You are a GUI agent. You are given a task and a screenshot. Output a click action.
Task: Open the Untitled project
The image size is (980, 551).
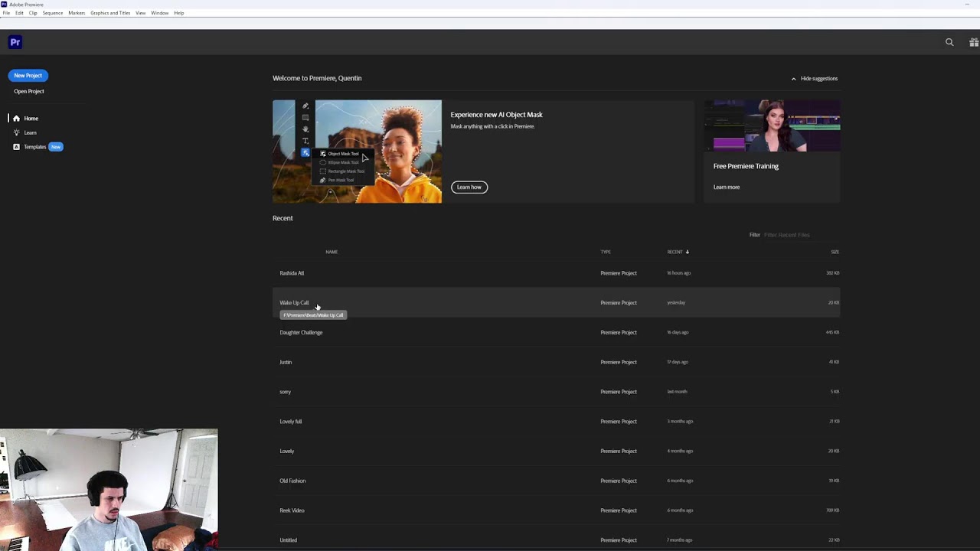click(x=556, y=540)
